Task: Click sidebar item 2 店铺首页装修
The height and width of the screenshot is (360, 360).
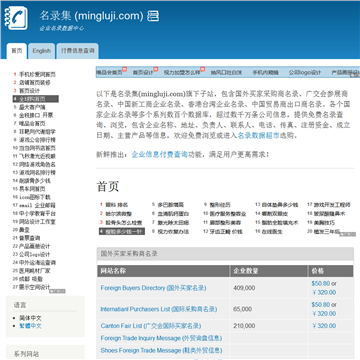Action: tap(35, 82)
